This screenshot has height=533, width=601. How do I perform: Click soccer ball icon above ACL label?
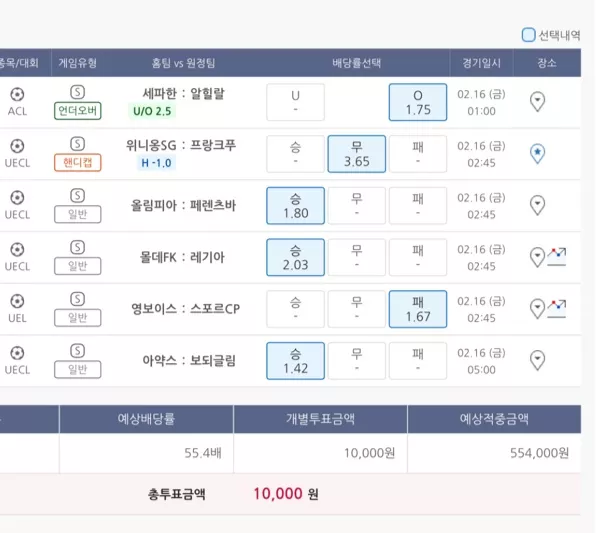(x=17, y=94)
